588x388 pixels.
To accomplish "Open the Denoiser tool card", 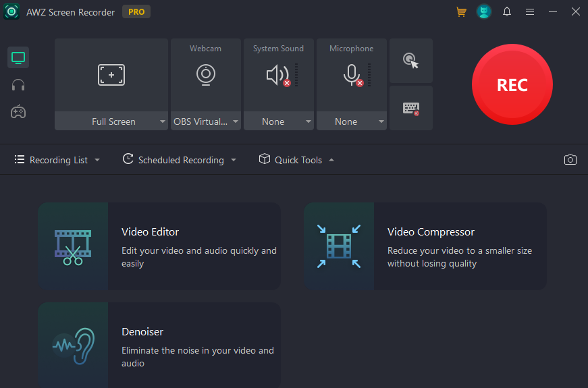I will [x=159, y=345].
